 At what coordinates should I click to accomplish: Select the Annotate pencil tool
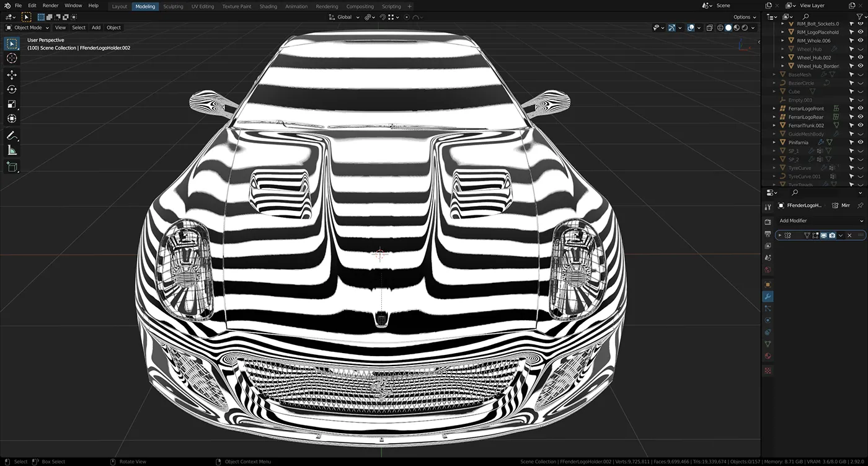point(12,135)
